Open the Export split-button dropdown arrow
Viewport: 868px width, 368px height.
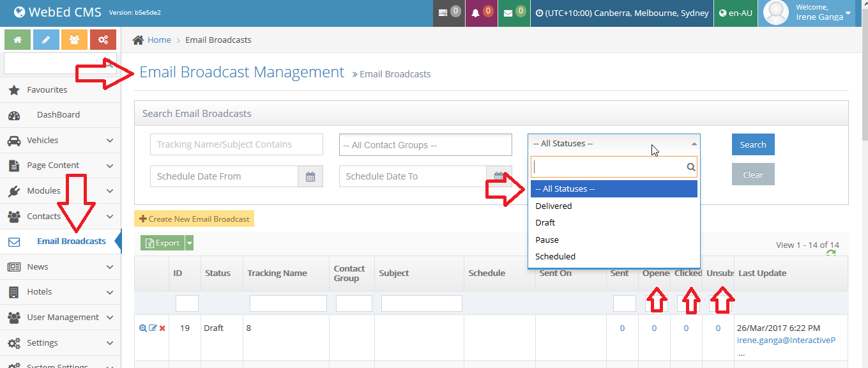pos(189,243)
